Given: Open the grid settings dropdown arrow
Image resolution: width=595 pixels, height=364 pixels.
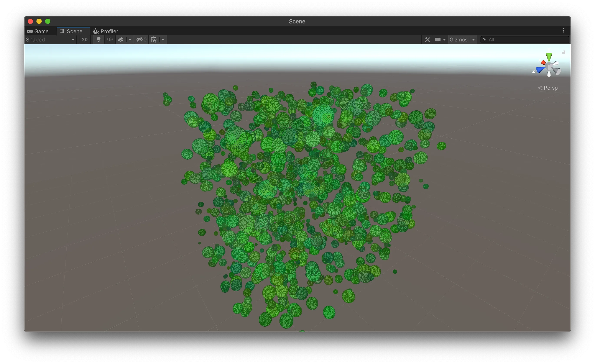Looking at the screenshot, I should 163,39.
